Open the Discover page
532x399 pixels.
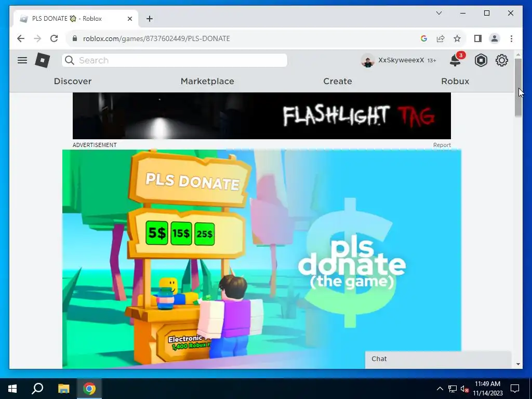[x=73, y=81]
